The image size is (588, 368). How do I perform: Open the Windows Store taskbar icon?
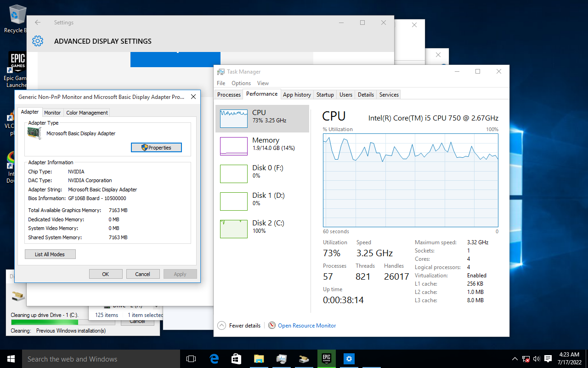click(237, 359)
